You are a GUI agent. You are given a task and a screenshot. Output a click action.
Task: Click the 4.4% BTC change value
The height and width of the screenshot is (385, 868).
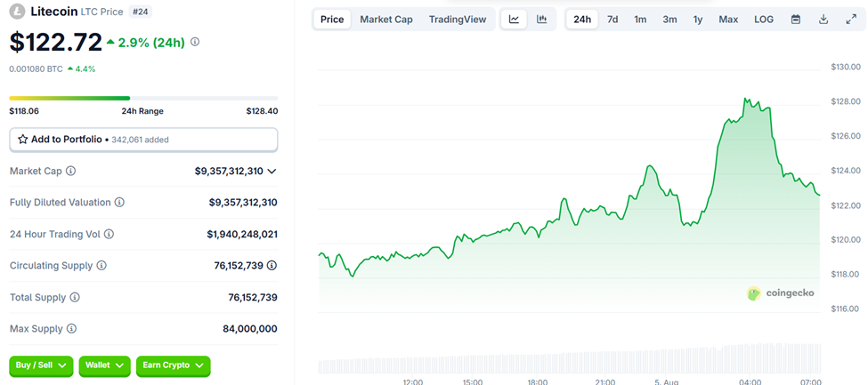(x=85, y=68)
